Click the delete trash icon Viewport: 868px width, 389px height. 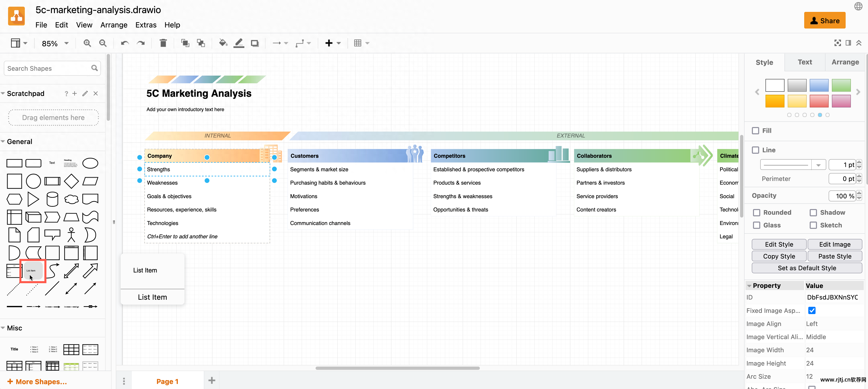pos(163,43)
